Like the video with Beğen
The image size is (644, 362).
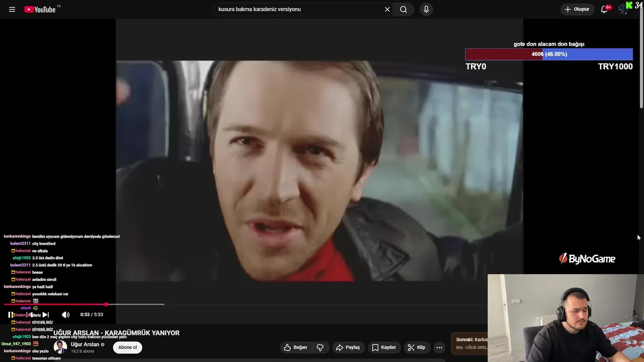(x=295, y=347)
